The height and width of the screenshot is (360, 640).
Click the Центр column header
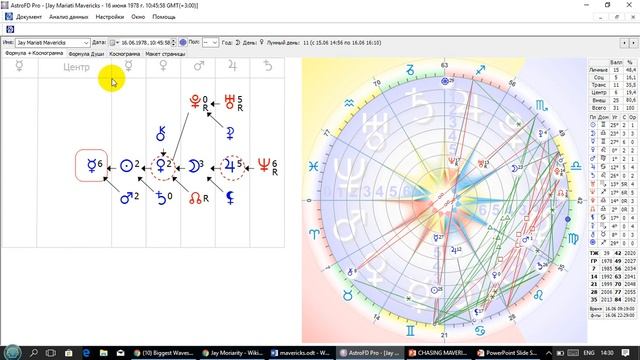pyautogui.click(x=76, y=67)
